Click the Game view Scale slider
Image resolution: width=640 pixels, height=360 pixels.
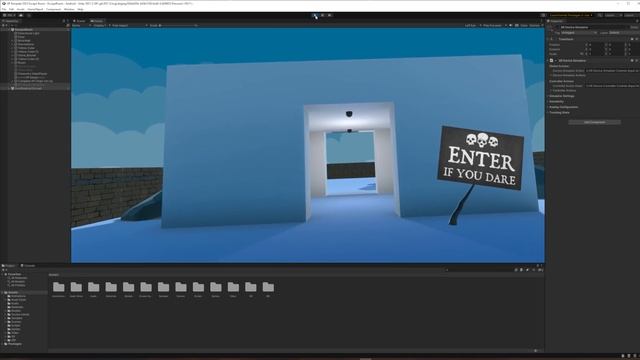[x=178, y=25]
